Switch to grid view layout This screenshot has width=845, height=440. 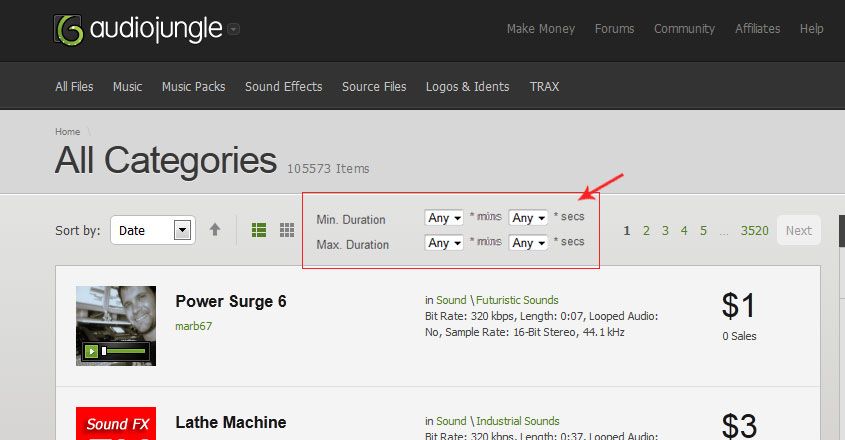(287, 230)
